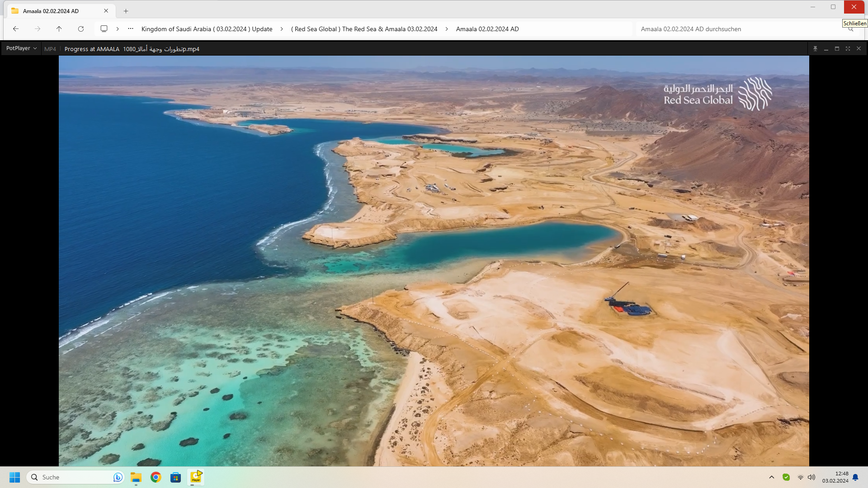
Task: Go forward in File Explorer
Action: (38, 29)
